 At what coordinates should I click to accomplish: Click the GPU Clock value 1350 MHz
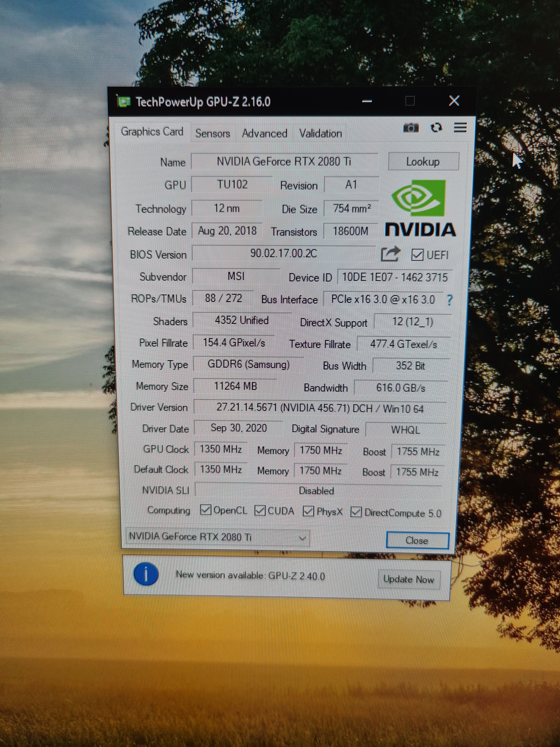click(x=221, y=449)
